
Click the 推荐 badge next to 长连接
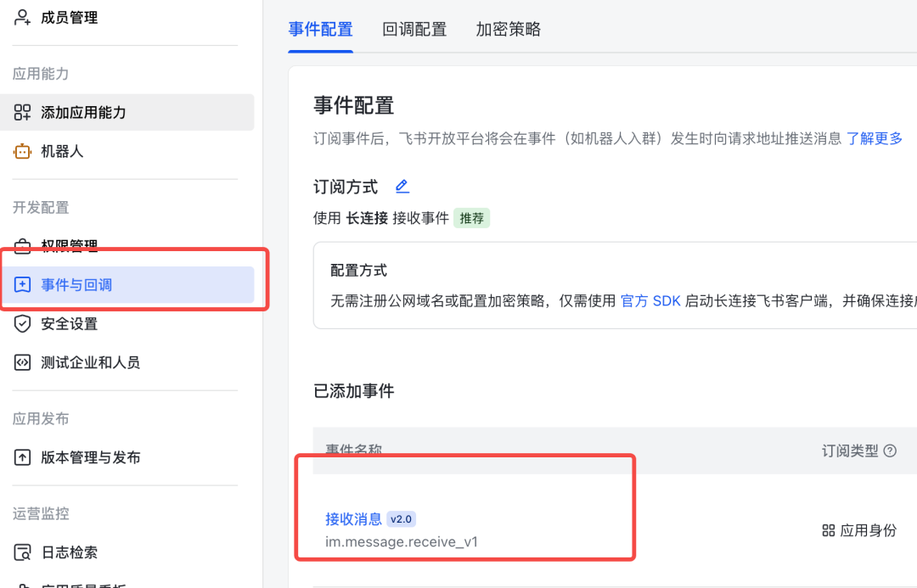(471, 218)
